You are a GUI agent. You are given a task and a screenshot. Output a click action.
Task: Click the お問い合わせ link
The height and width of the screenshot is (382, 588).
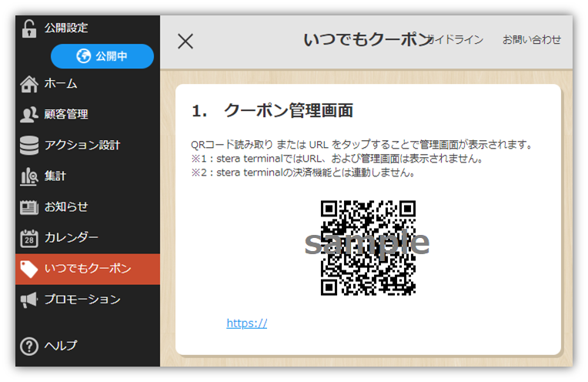point(531,40)
